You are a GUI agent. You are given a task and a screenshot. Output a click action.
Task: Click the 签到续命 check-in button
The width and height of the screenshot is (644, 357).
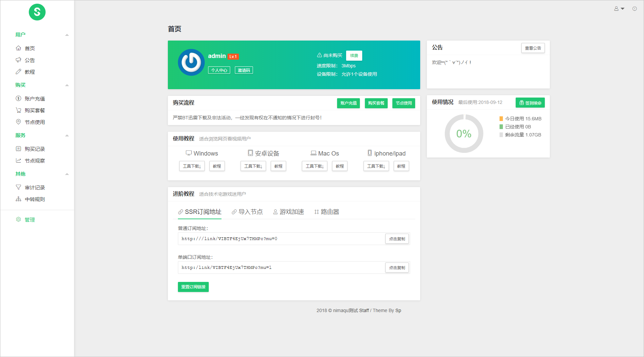(x=530, y=102)
